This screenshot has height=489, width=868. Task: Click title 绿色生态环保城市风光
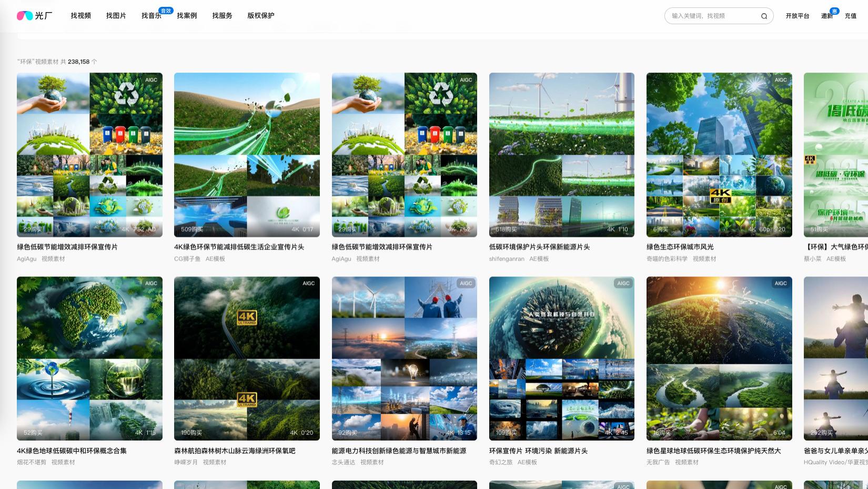point(680,247)
